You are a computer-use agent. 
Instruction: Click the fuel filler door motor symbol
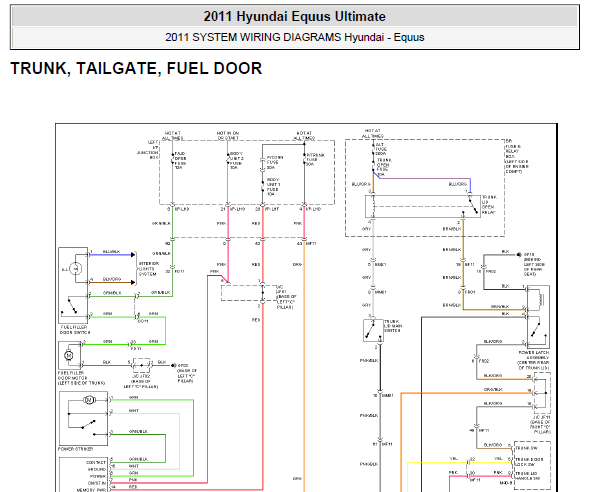point(68,355)
